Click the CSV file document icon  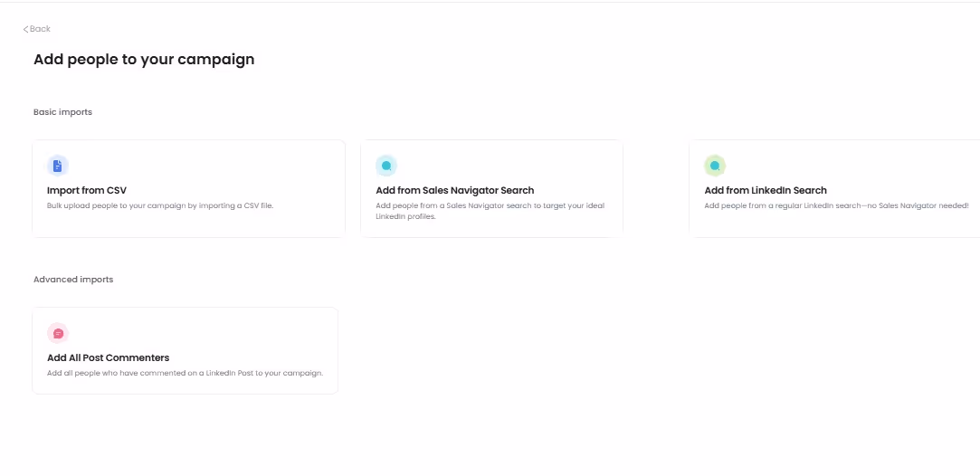pyautogui.click(x=58, y=166)
